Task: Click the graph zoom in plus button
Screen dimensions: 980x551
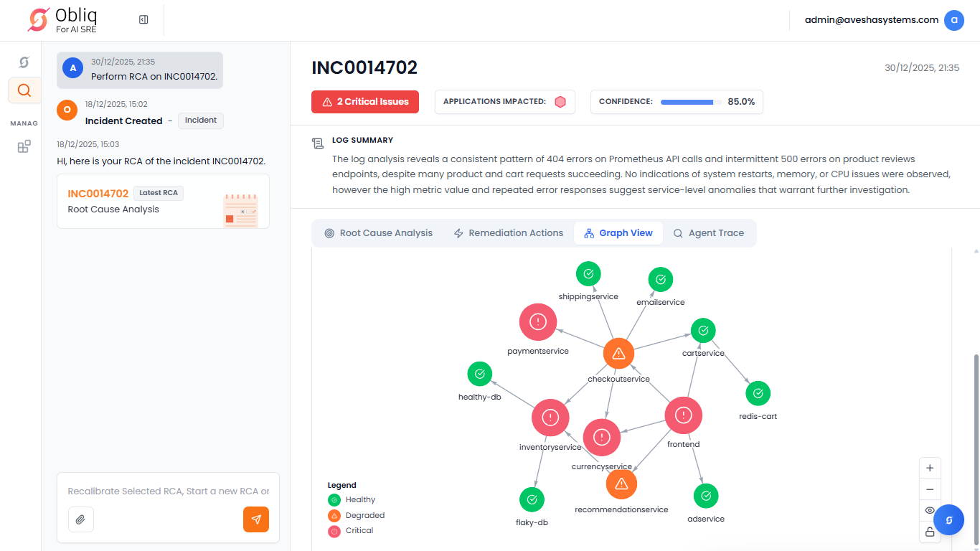Action: pos(930,468)
